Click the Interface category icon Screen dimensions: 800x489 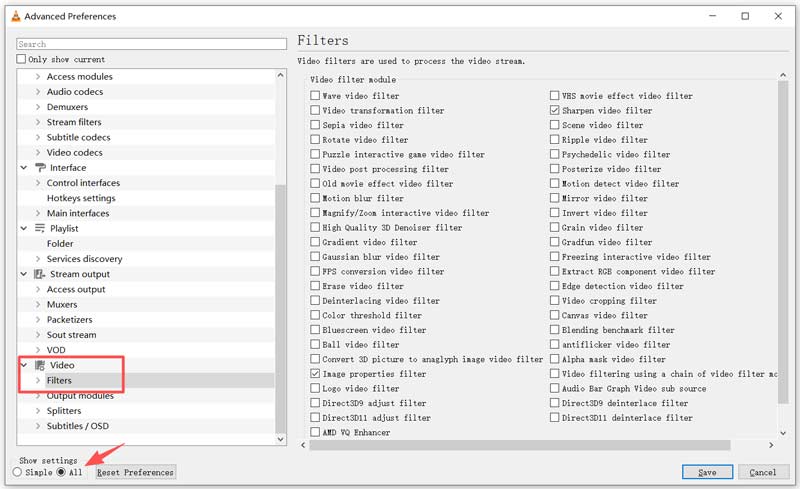[40, 168]
